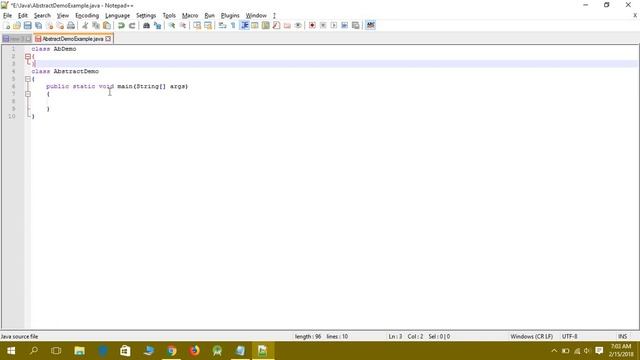Select the AbstractDemoExample.java tab
Viewport: 640px width, 360px height.
pyautogui.click(x=72, y=39)
